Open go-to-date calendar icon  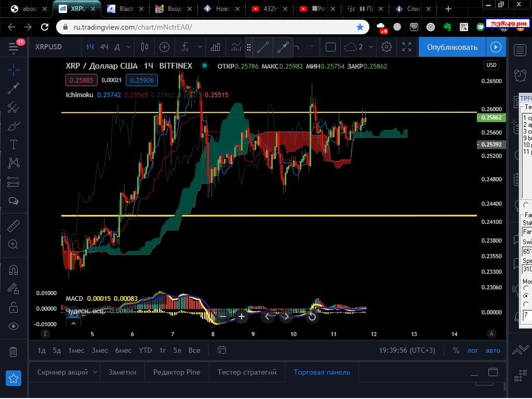221,350
